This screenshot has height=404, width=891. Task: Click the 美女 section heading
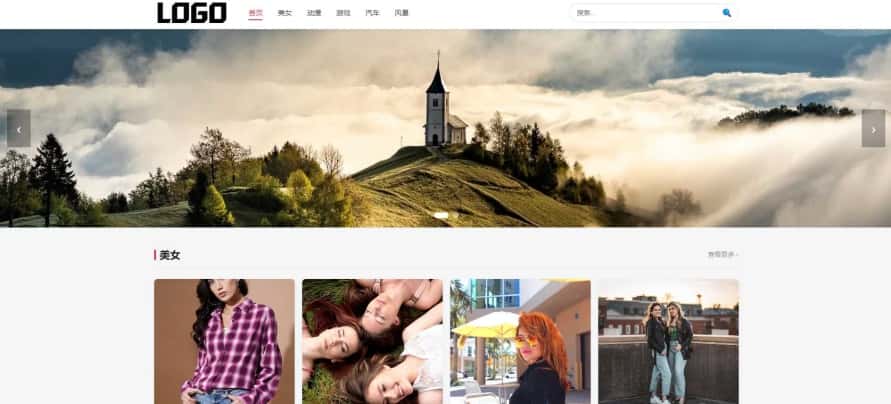pos(170,255)
